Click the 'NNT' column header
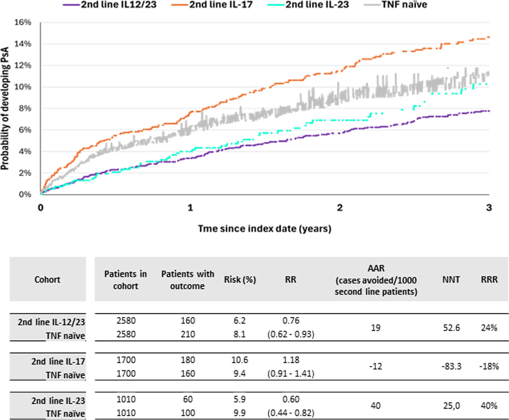The height and width of the screenshot is (420, 509). (451, 280)
